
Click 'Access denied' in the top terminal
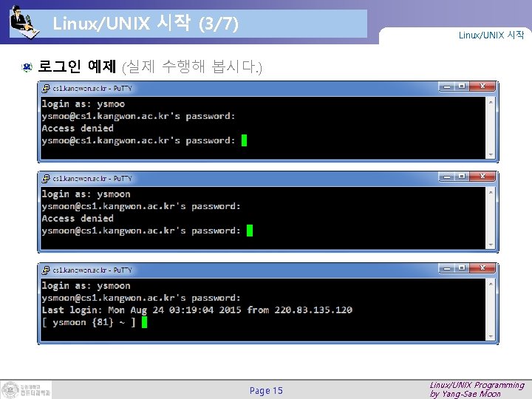78,129
